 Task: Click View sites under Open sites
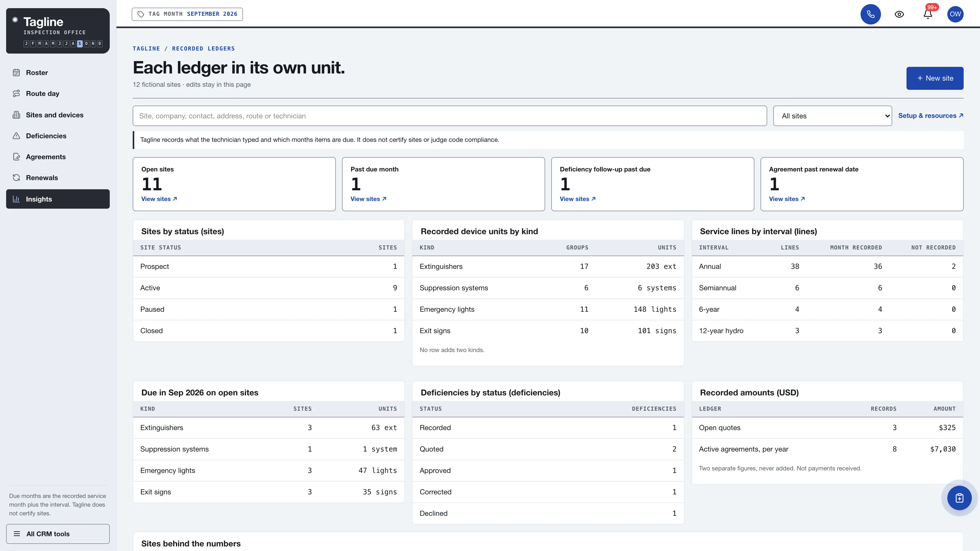pyautogui.click(x=159, y=199)
